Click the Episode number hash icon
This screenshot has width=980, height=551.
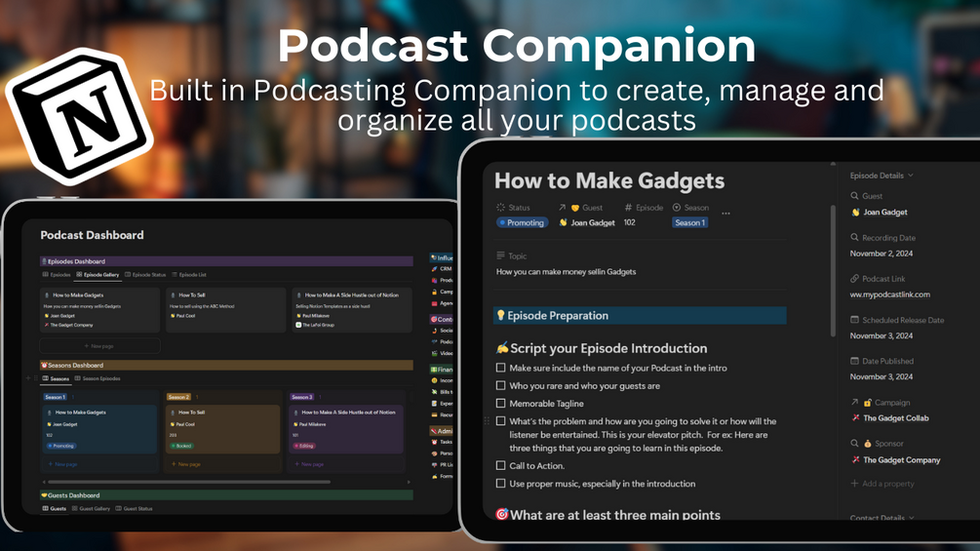[x=628, y=208]
